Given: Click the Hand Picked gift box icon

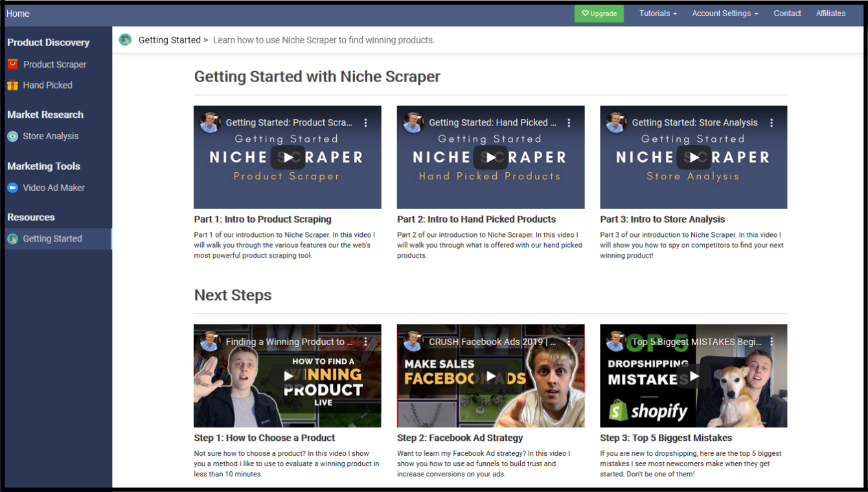Looking at the screenshot, I should click(x=12, y=85).
